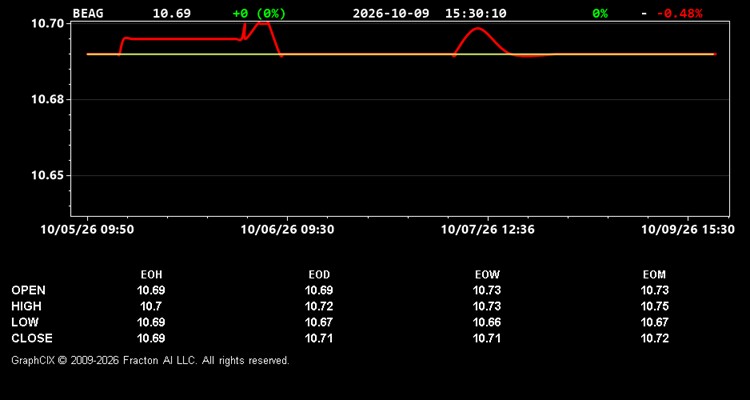The image size is (750, 400).
Task: Click the CLOSE row label
Action: click(32, 338)
